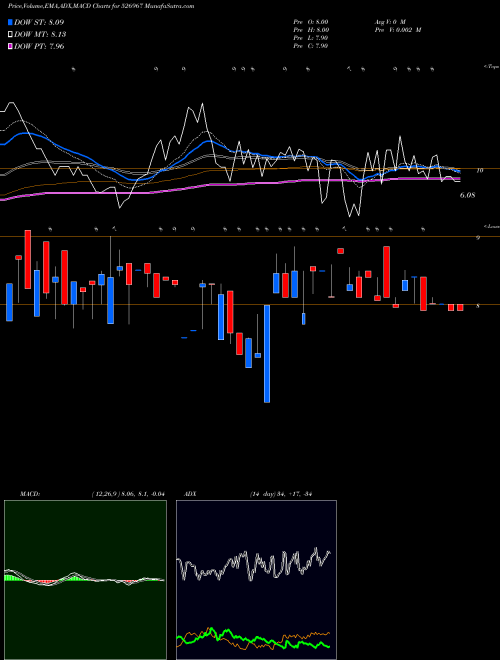
Task: Click the blue DOW ST legend swatch
Action: [10, 22]
